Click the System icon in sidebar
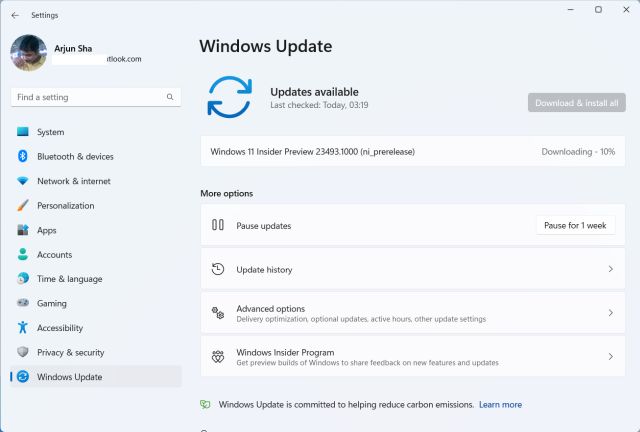 click(x=22, y=132)
